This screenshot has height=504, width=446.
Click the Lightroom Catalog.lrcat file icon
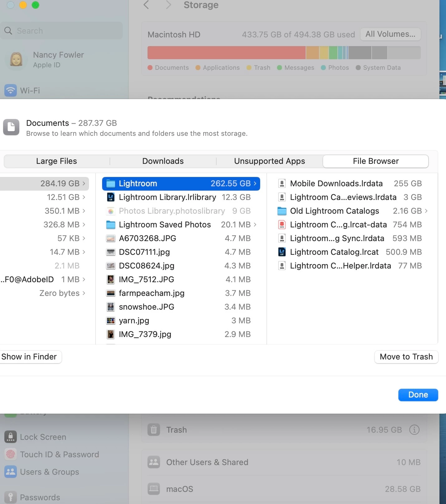[x=282, y=252]
